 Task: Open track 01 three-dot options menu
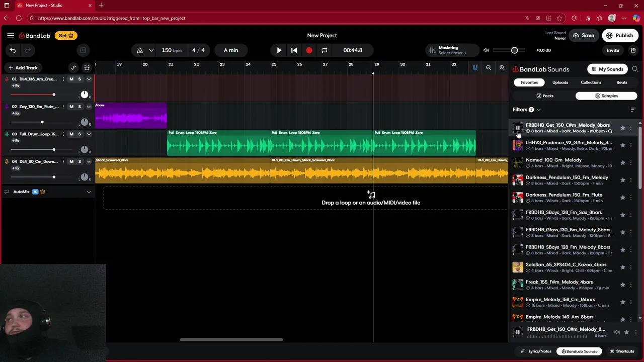(x=63, y=79)
